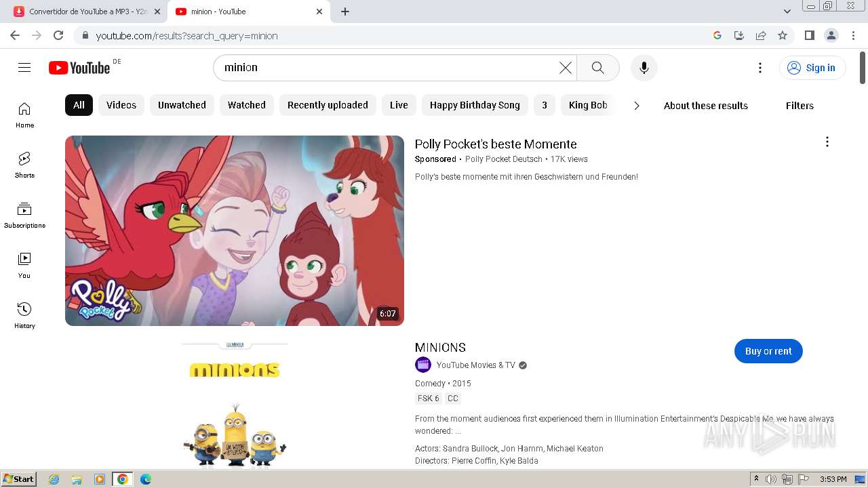Open the Chrome profile avatar
Image resolution: width=868 pixels, height=488 pixels.
pyautogui.click(x=831, y=35)
